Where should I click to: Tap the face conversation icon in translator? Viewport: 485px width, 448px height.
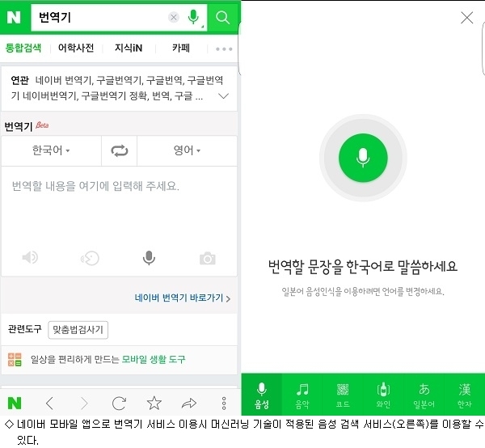(x=90, y=258)
